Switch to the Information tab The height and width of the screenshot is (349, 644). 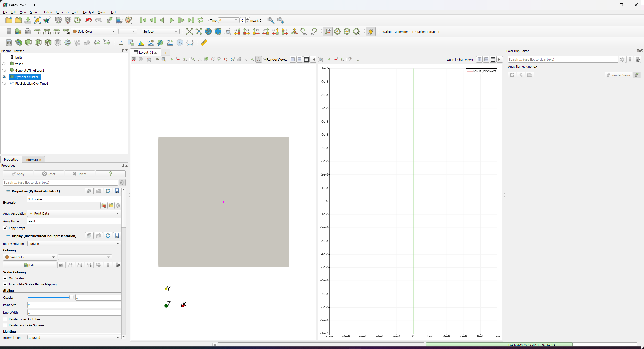[x=33, y=160]
